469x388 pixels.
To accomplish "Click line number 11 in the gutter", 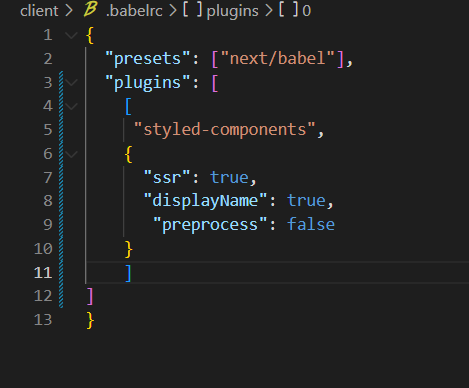I will [x=43, y=273].
